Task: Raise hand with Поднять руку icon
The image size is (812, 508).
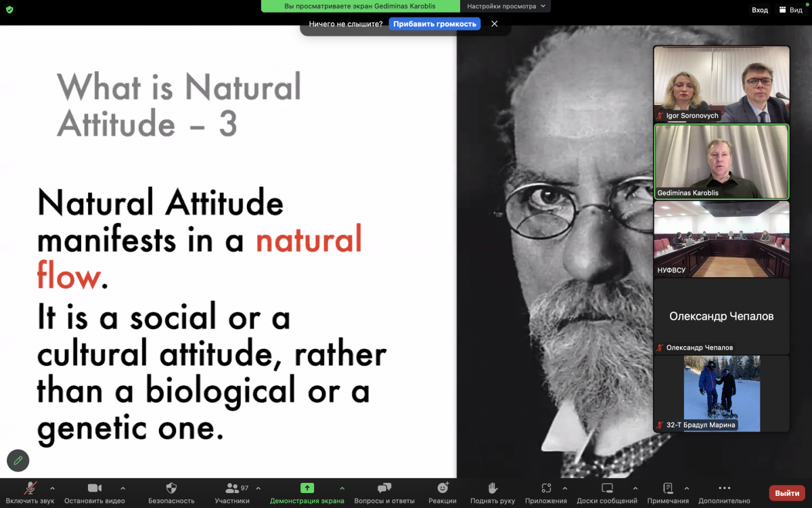Action: click(493, 488)
